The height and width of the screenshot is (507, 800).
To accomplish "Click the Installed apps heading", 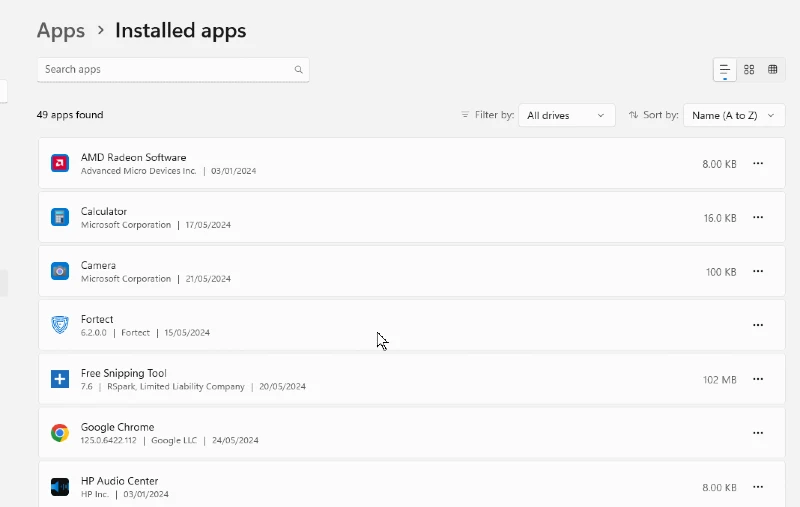I will [x=181, y=31].
